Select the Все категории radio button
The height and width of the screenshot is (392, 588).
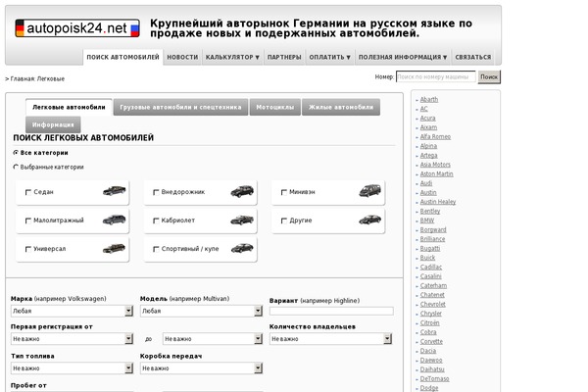point(16,153)
